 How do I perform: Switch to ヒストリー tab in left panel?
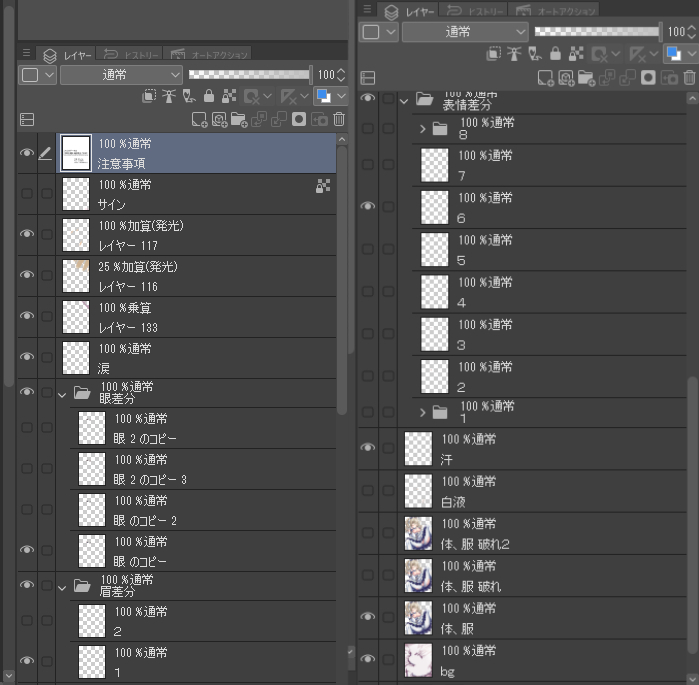tap(131, 54)
